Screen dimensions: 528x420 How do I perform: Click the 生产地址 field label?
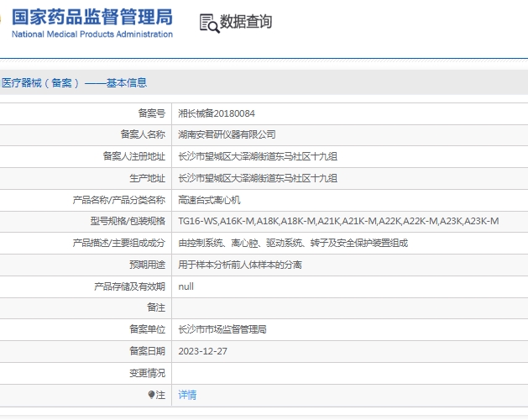click(x=148, y=178)
